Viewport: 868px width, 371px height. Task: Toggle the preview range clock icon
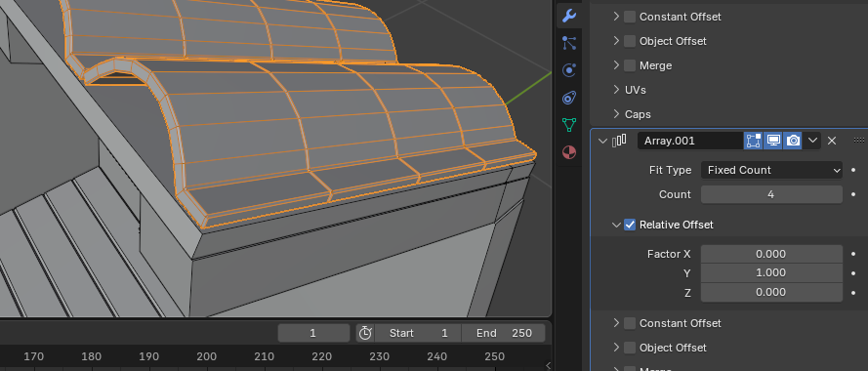(365, 333)
